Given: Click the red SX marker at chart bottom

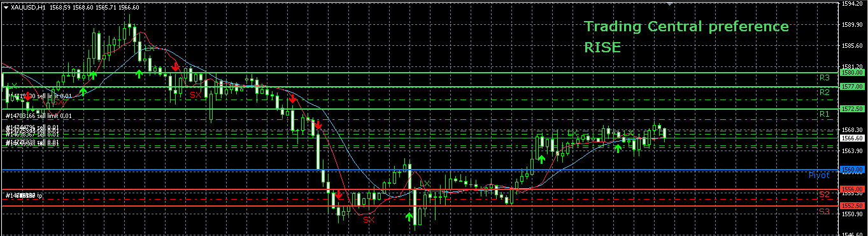Looking at the screenshot, I should [x=369, y=219].
